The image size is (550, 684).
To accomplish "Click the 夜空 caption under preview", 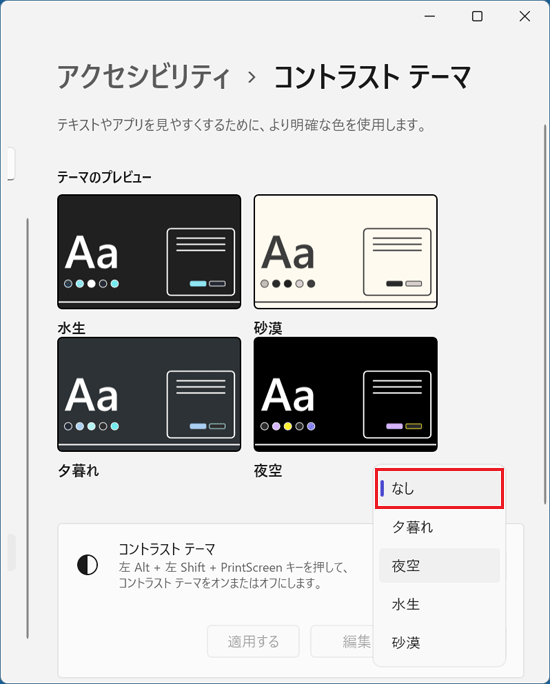I will [x=268, y=471].
